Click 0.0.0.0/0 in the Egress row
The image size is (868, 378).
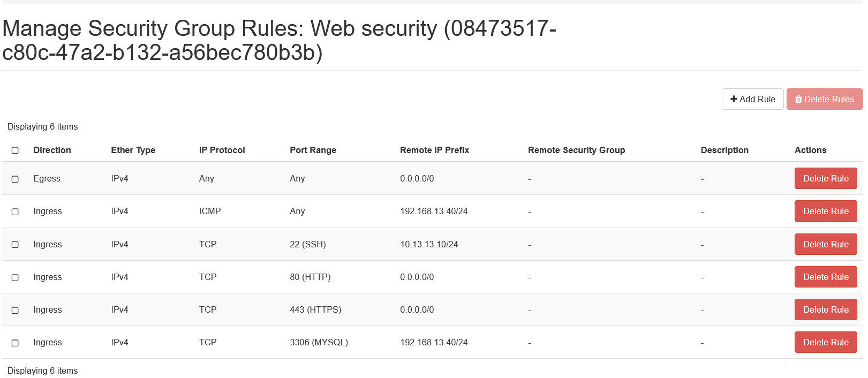coord(417,178)
